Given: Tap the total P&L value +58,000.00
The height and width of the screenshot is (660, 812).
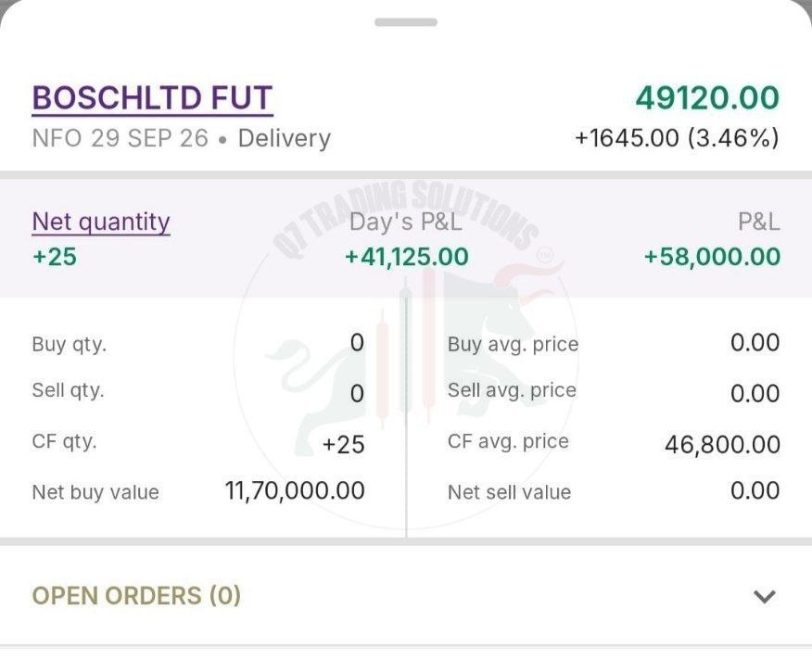Looking at the screenshot, I should pyautogui.click(x=712, y=257).
